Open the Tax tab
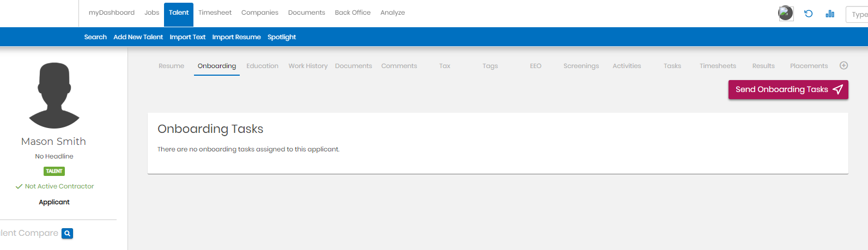This screenshot has width=868, height=250. tap(445, 66)
